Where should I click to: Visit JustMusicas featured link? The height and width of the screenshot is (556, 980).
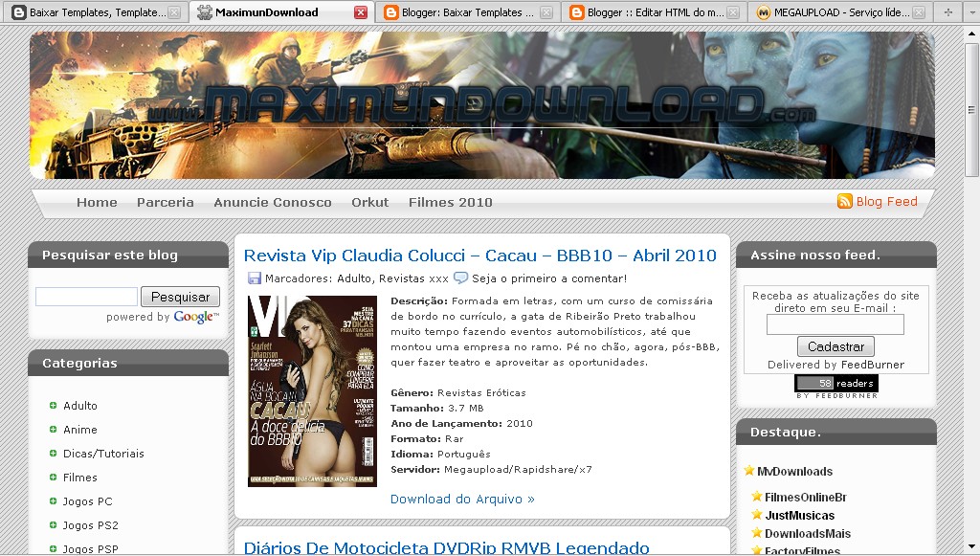coord(800,516)
